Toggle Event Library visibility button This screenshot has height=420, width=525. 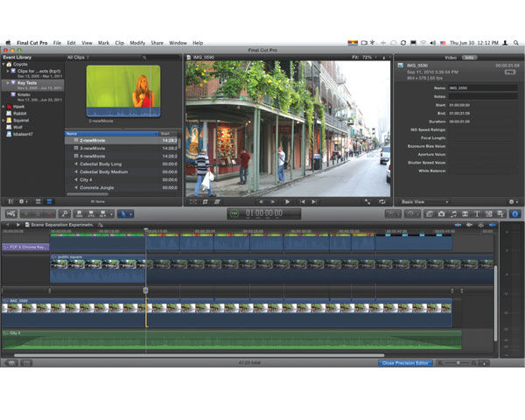click(10, 201)
